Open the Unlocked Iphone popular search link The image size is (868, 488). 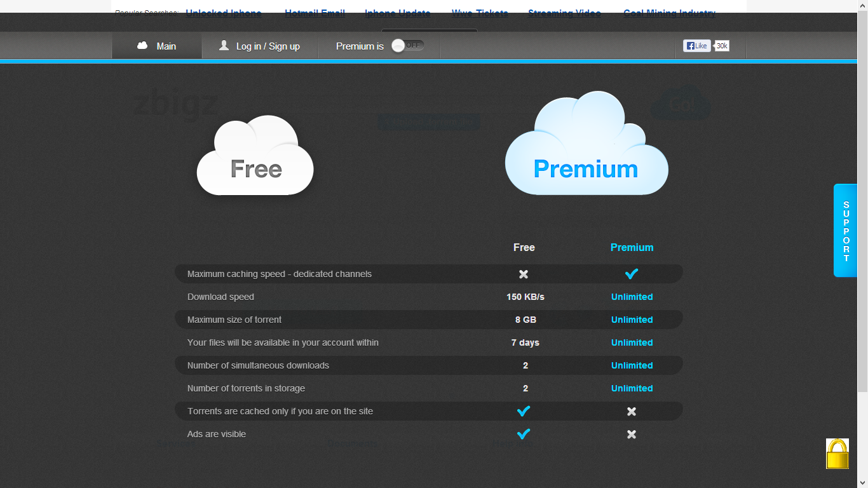[224, 13]
